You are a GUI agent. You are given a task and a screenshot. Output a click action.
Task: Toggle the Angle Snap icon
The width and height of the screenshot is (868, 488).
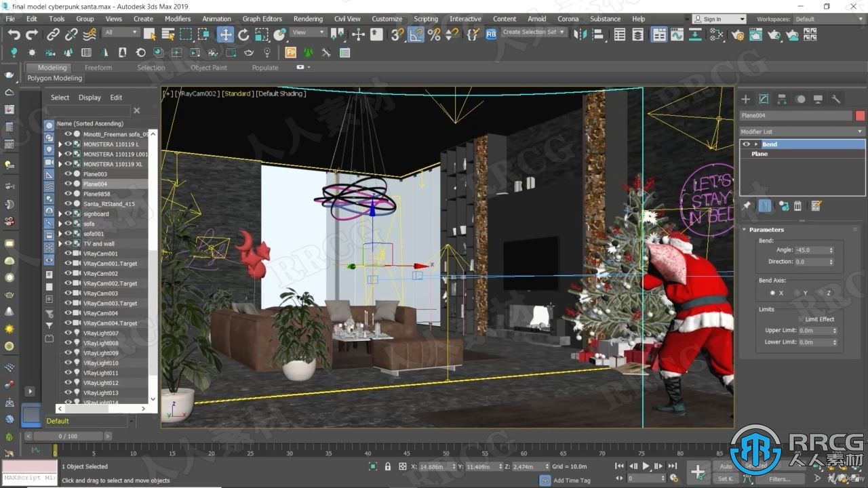point(416,34)
